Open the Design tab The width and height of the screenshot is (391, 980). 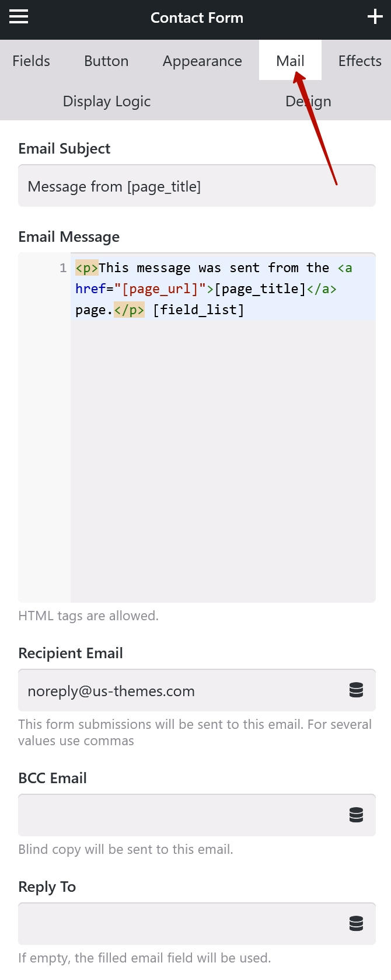308,101
